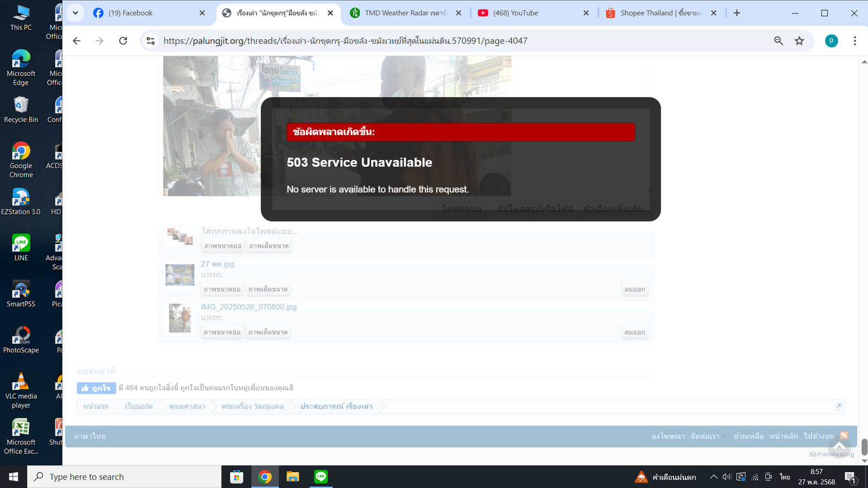Open a new tab with plus button
Image resolution: width=868 pixels, height=488 pixels.
(737, 13)
